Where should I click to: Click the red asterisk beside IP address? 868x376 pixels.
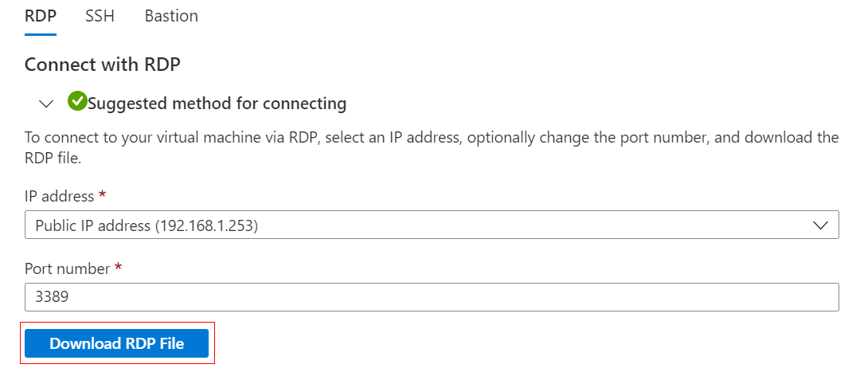pos(102,195)
